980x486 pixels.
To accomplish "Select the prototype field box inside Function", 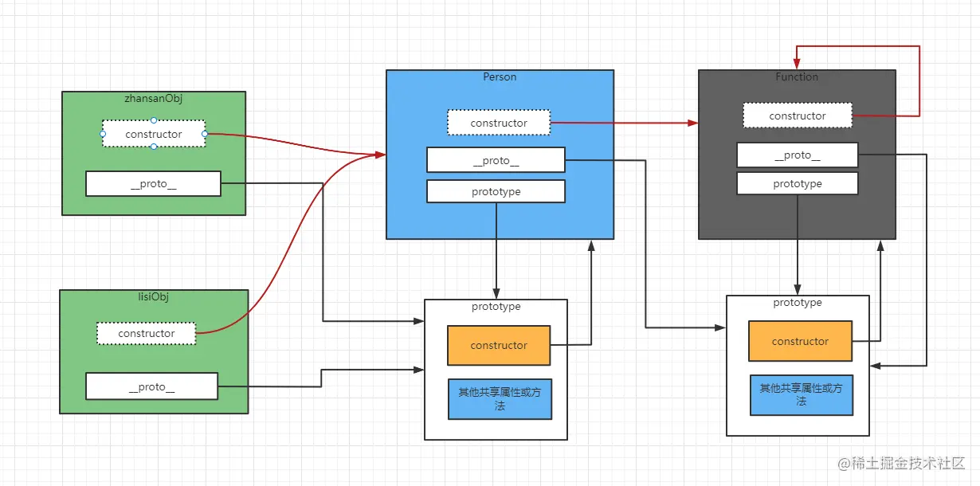I will pyautogui.click(x=798, y=183).
